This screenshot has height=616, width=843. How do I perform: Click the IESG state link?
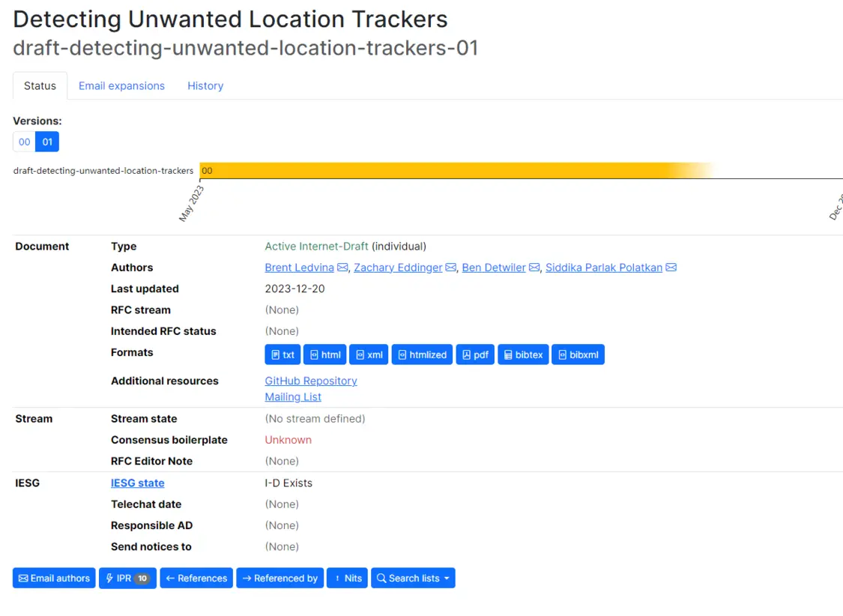(138, 483)
